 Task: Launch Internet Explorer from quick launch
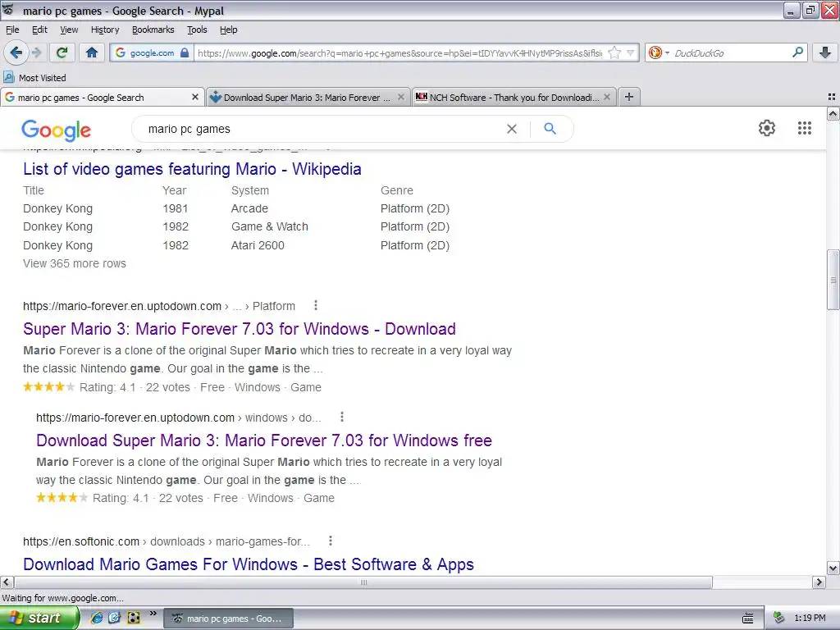(x=97, y=618)
